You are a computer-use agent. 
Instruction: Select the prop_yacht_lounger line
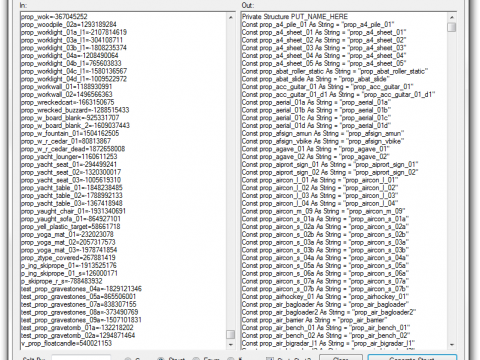coord(69,157)
